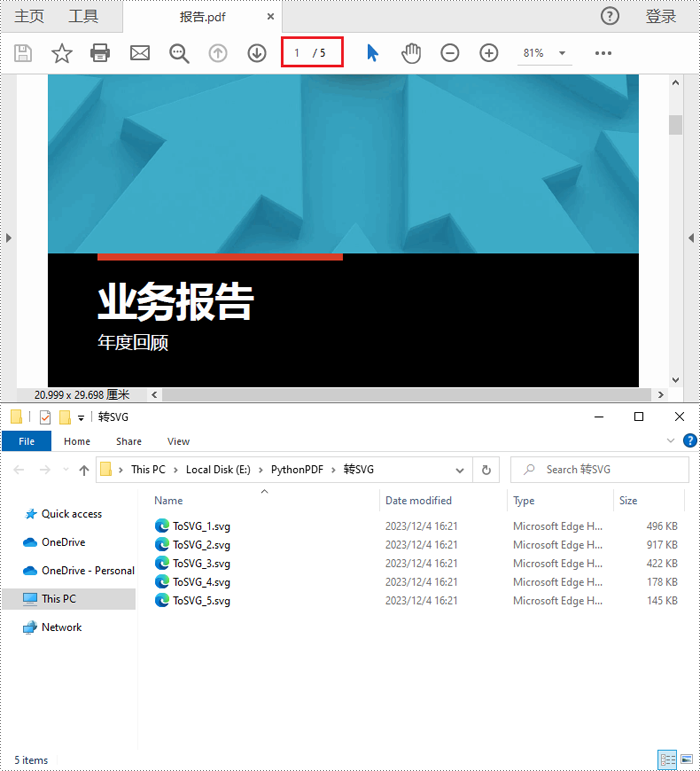Expand the Explorer ribbon chevron

(670, 441)
